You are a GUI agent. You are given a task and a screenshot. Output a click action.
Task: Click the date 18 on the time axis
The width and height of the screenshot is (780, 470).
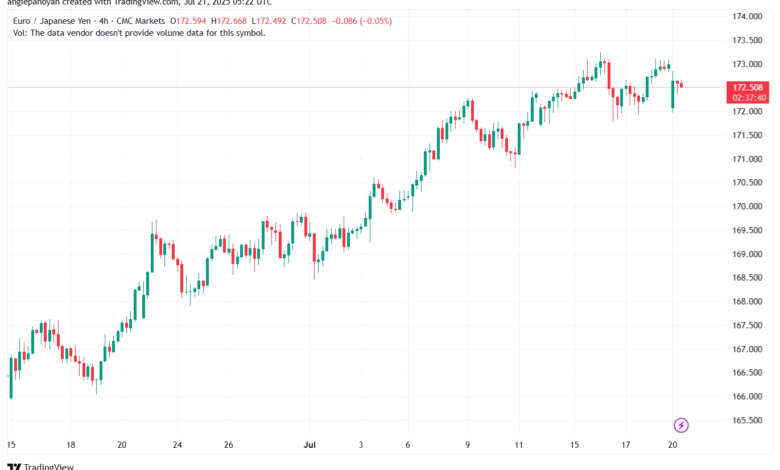[71, 445]
